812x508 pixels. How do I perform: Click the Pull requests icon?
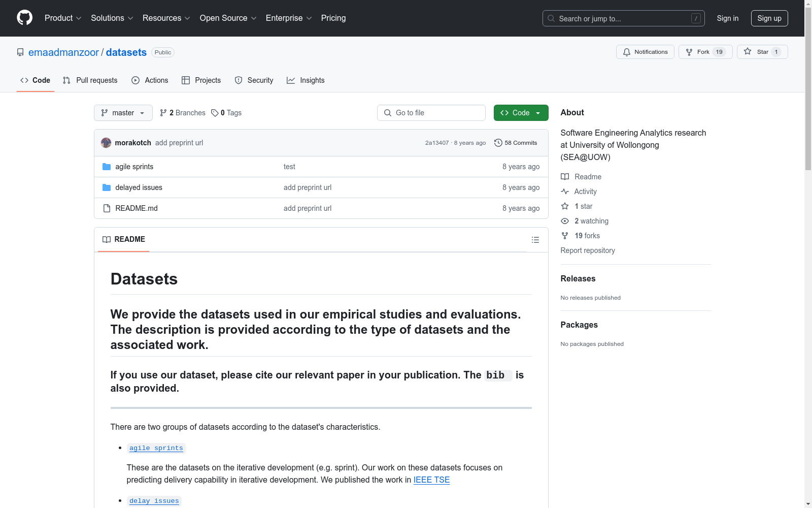point(66,80)
